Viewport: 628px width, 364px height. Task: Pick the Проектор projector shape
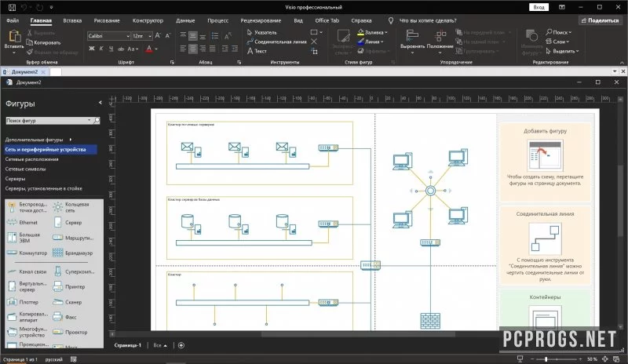(x=71, y=332)
